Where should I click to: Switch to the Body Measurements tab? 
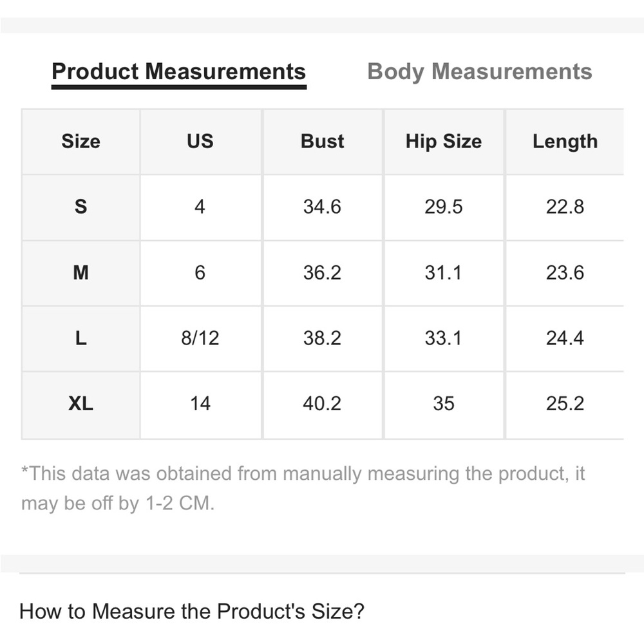pyautogui.click(x=479, y=71)
